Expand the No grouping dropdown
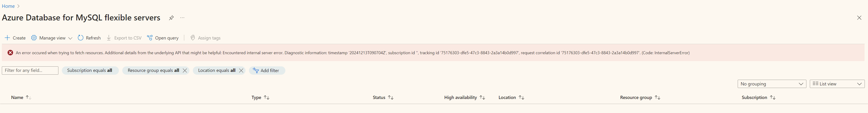 [772, 84]
